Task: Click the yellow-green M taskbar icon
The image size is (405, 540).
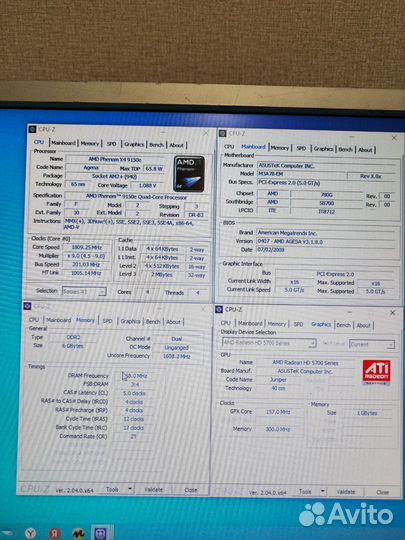Action: [79, 533]
